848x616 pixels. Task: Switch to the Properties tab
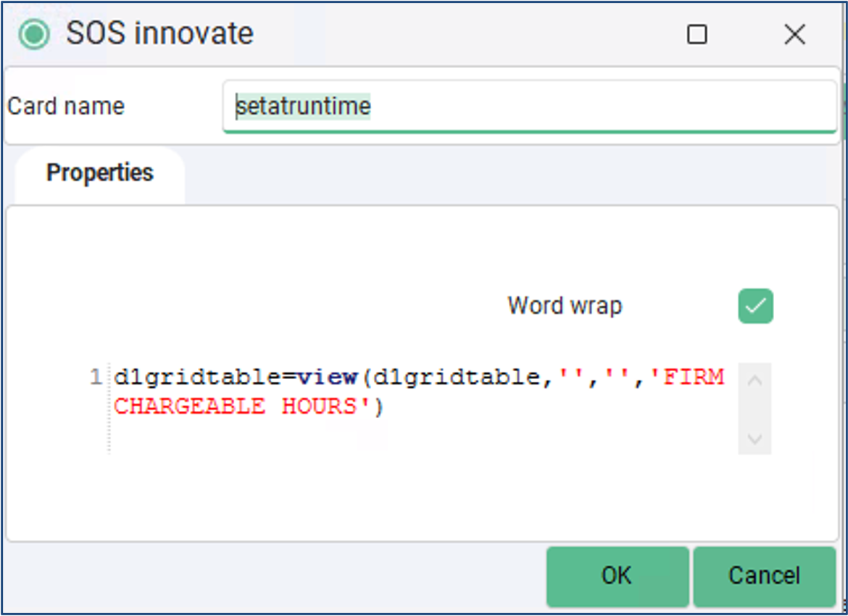[99, 172]
